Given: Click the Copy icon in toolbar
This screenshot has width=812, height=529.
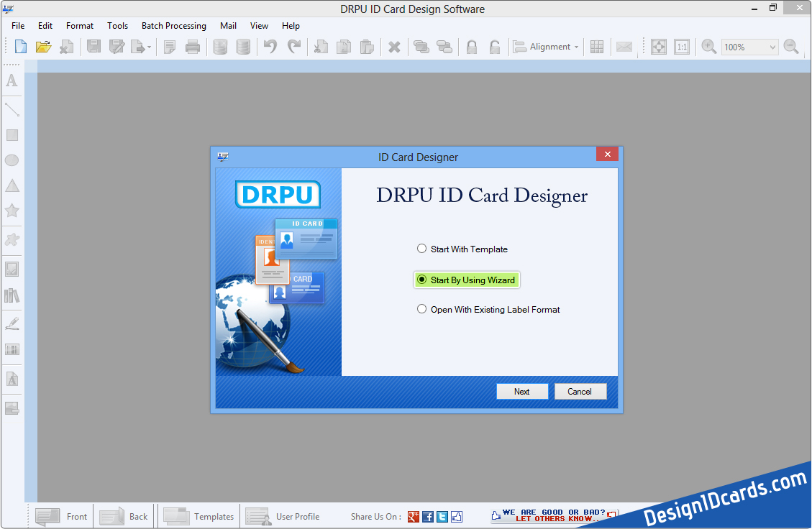Looking at the screenshot, I should 343,47.
